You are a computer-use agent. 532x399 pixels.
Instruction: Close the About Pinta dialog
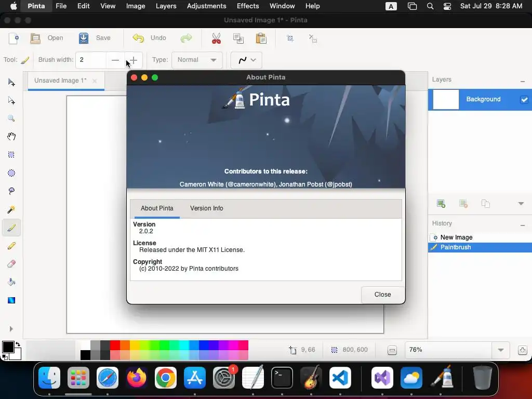tap(383, 295)
